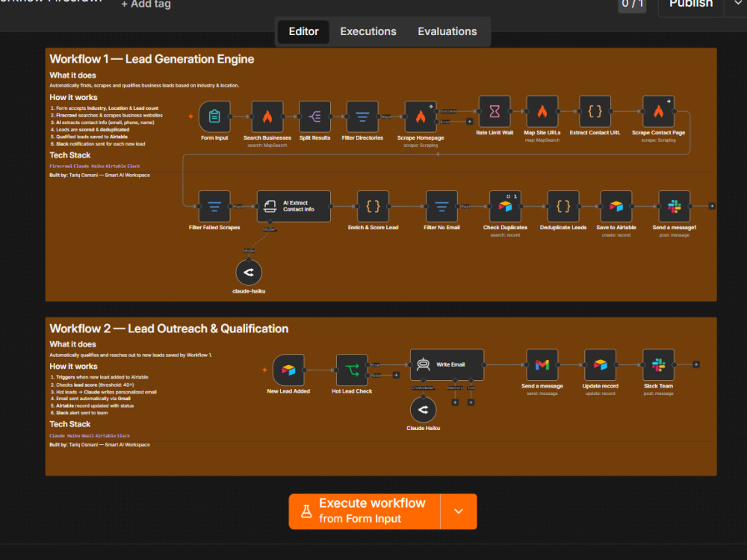Open the Send a message1 Slack node
This screenshot has width=747, height=560.
(x=674, y=206)
